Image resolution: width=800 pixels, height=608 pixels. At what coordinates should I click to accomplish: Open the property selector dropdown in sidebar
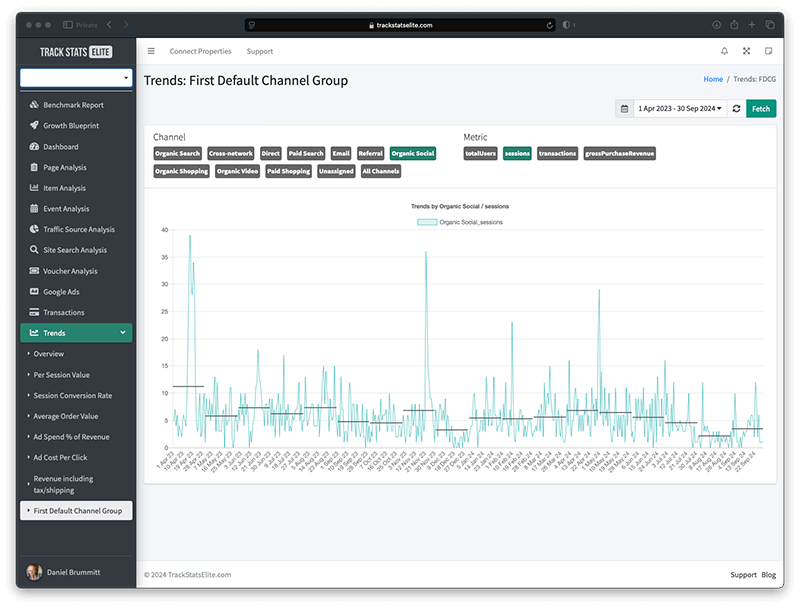tap(76, 78)
